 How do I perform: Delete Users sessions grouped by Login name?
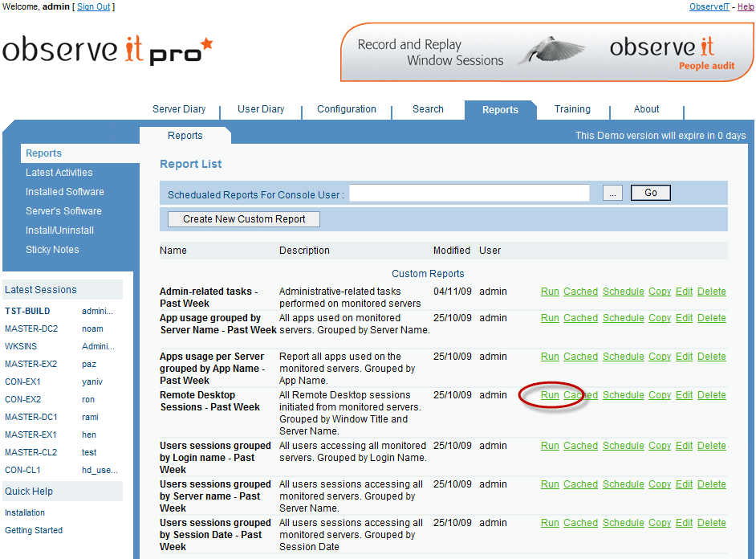(x=712, y=446)
